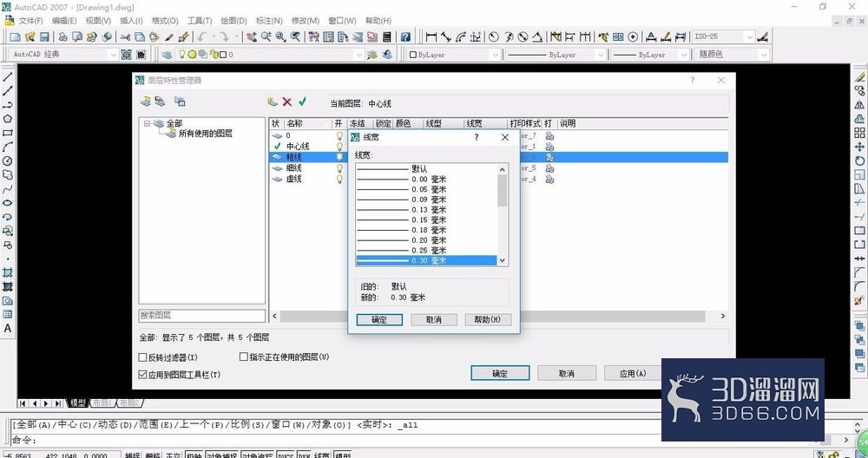The height and width of the screenshot is (458, 868).
Task: Switch to the 布局1 tab
Action: (x=102, y=402)
